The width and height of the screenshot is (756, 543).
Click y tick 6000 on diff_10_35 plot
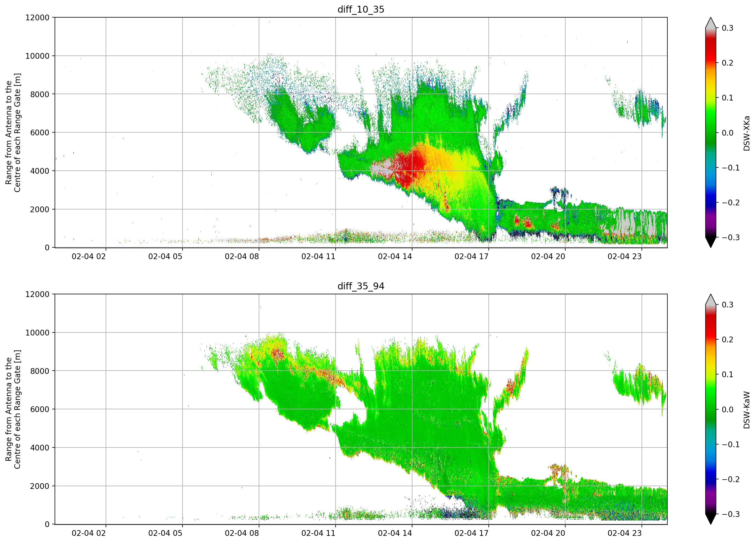pyautogui.click(x=40, y=132)
